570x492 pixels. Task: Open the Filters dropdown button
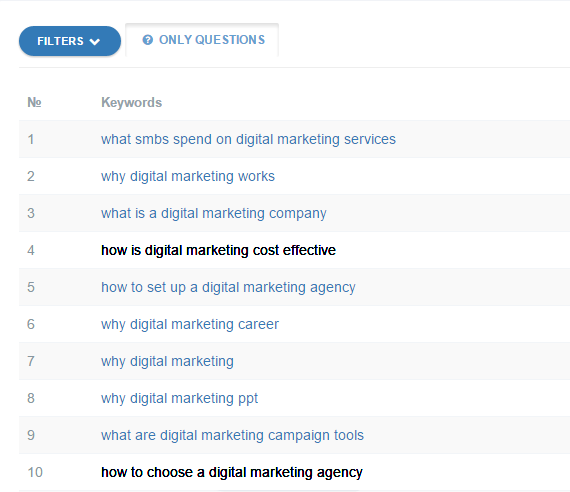coord(70,41)
